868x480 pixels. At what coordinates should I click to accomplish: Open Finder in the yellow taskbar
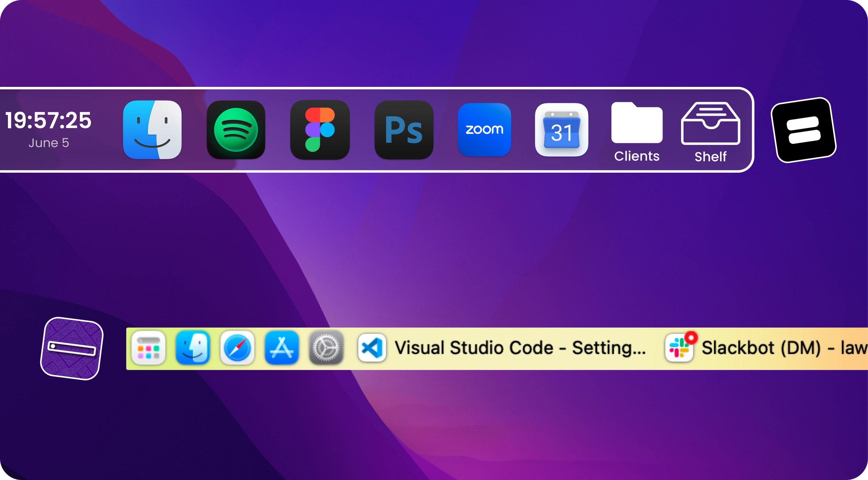[x=193, y=348]
